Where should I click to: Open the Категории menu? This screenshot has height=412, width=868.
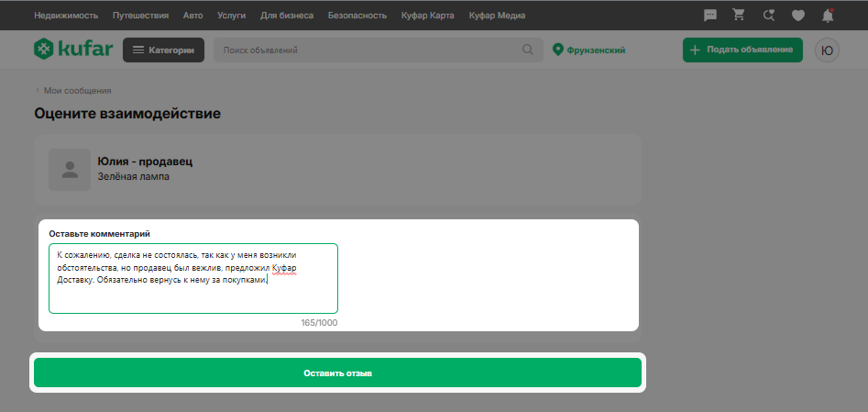pos(163,50)
